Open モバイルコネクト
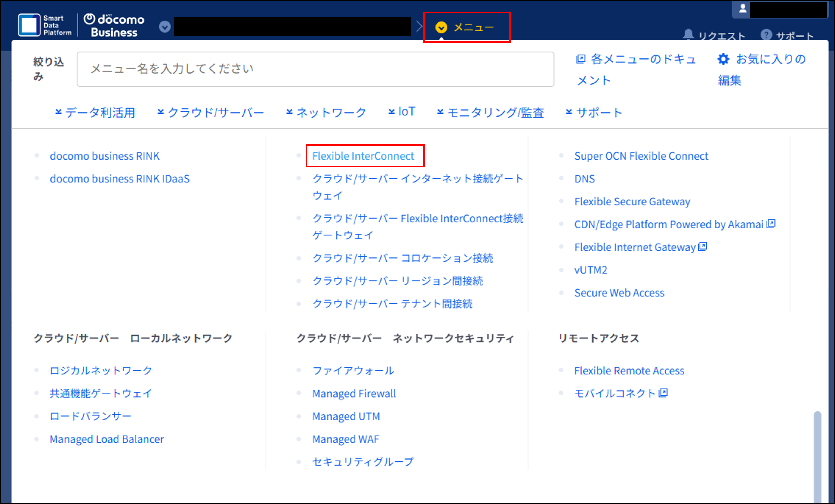Image resolution: width=835 pixels, height=504 pixels. 615,393
